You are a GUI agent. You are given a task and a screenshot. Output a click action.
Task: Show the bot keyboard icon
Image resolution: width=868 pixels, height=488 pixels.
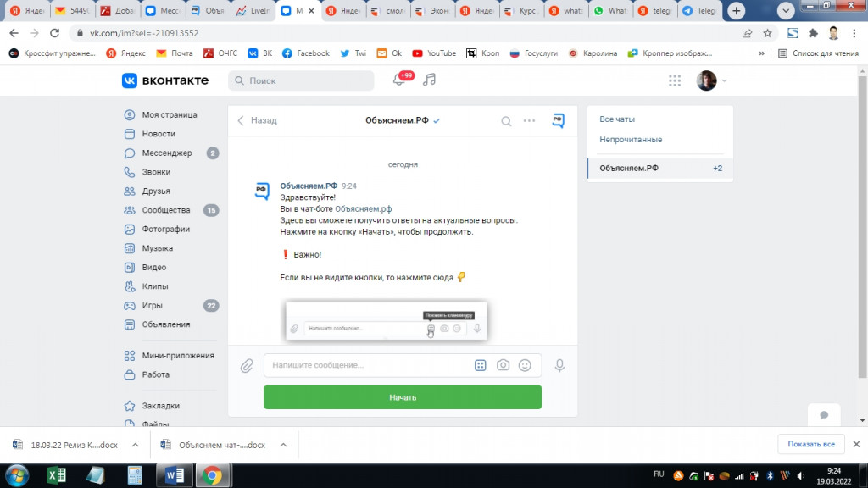click(x=480, y=365)
